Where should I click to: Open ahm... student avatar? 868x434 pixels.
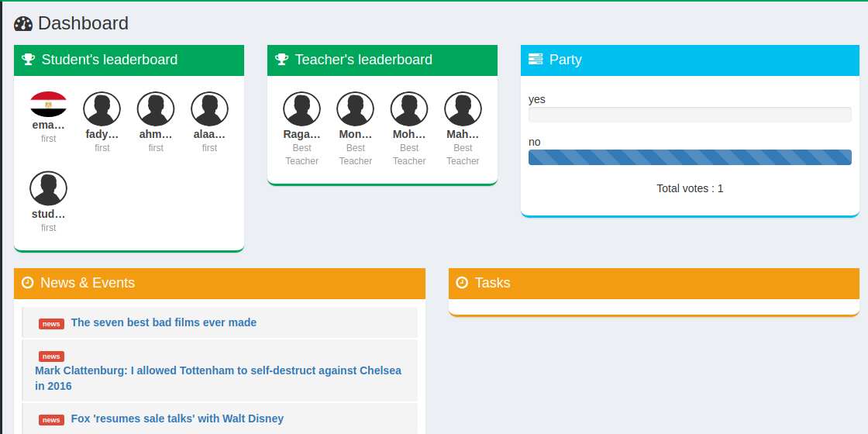click(156, 109)
